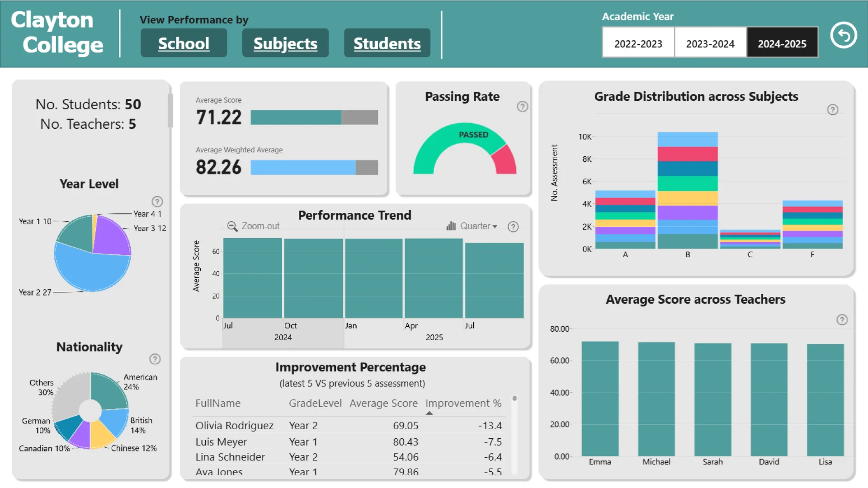
Task: Sort by Improvement % column header
Action: click(463, 403)
